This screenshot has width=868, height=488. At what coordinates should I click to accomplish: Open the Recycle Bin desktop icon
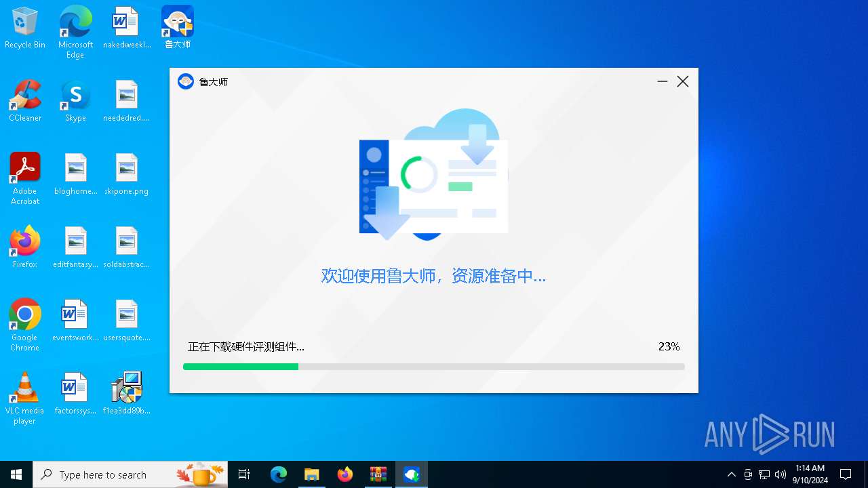[x=25, y=28]
